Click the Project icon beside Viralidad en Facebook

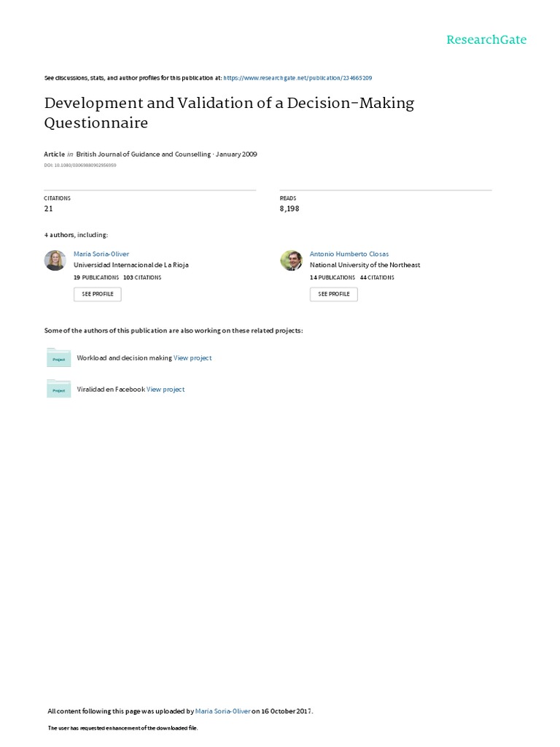tap(58, 389)
